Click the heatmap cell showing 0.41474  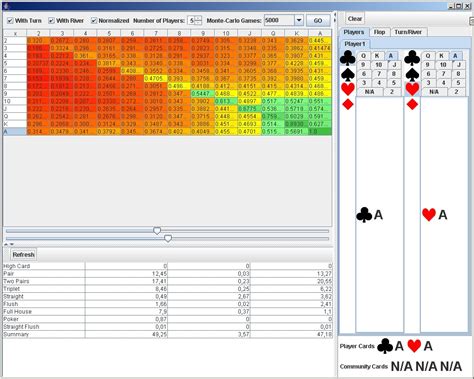[320, 48]
